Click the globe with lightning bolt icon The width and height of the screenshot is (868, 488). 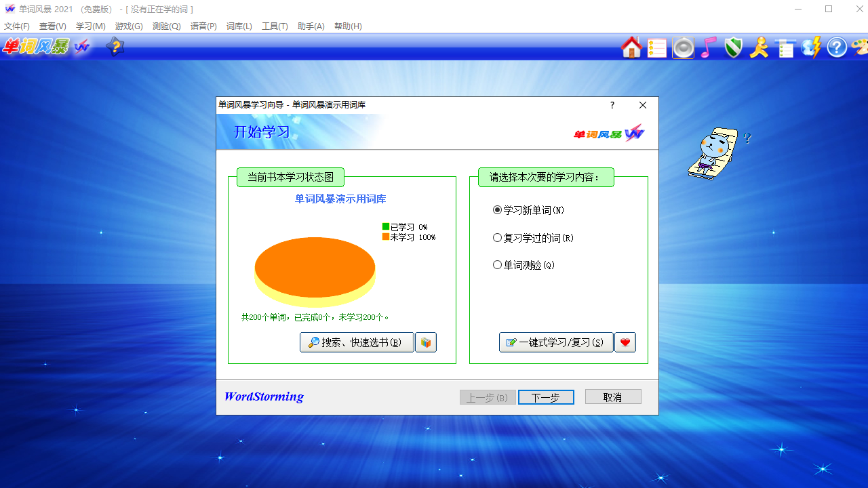[810, 47]
